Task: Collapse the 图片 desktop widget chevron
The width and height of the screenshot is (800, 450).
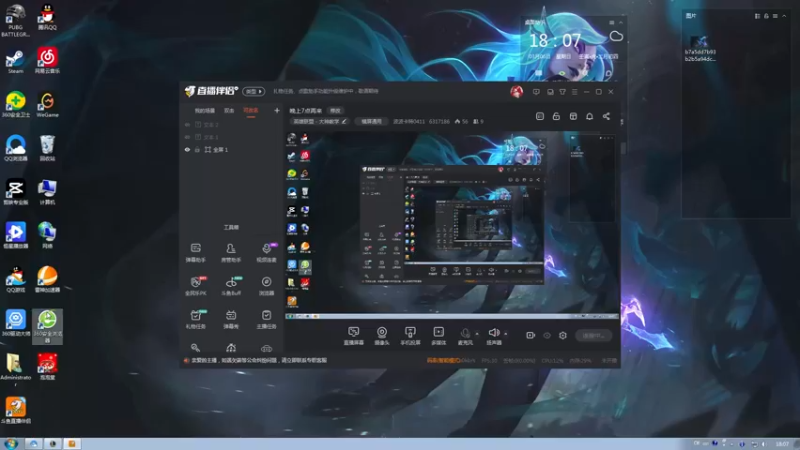Action: (784, 16)
